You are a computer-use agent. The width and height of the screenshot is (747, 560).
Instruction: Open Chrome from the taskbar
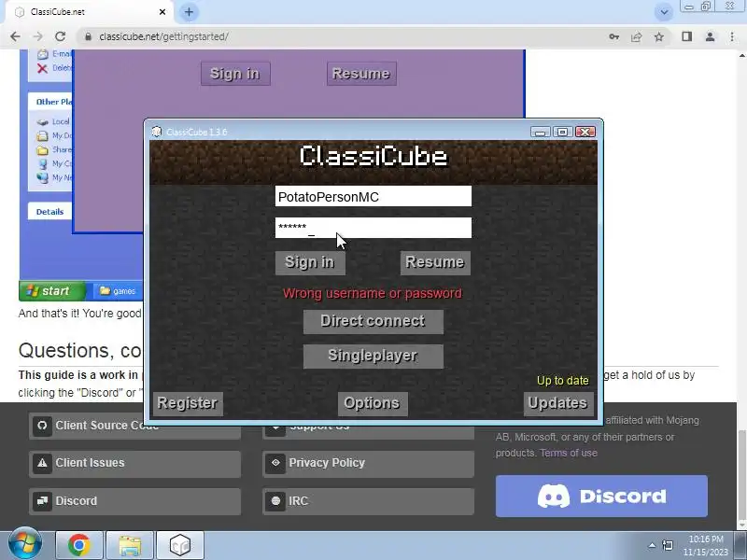tap(79, 545)
